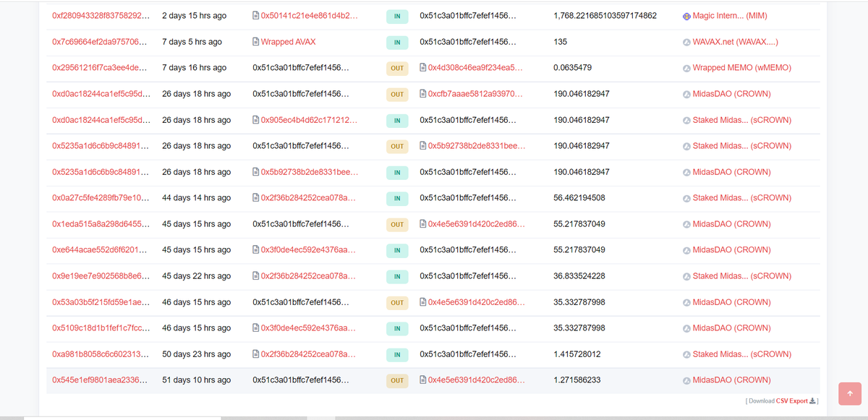Viewport: 868px width, 420px height.
Task: Click Staked Midas token icon in 0x905ec4b4d62c171212 row
Action: [686, 120]
